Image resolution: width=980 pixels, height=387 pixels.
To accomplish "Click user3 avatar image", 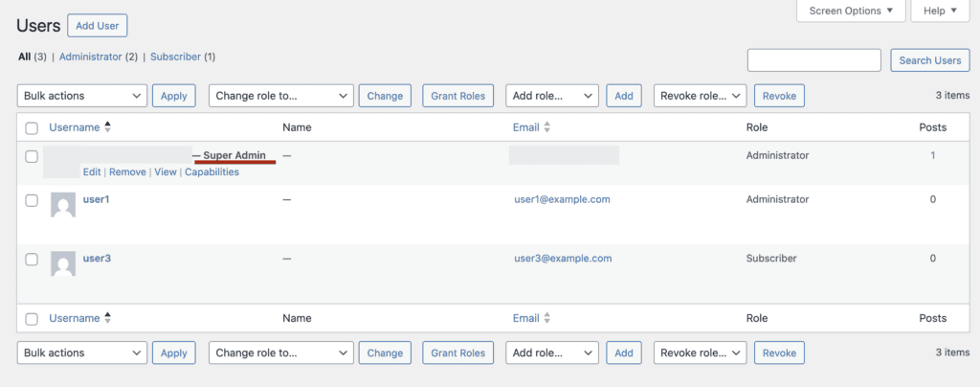I will (63, 263).
